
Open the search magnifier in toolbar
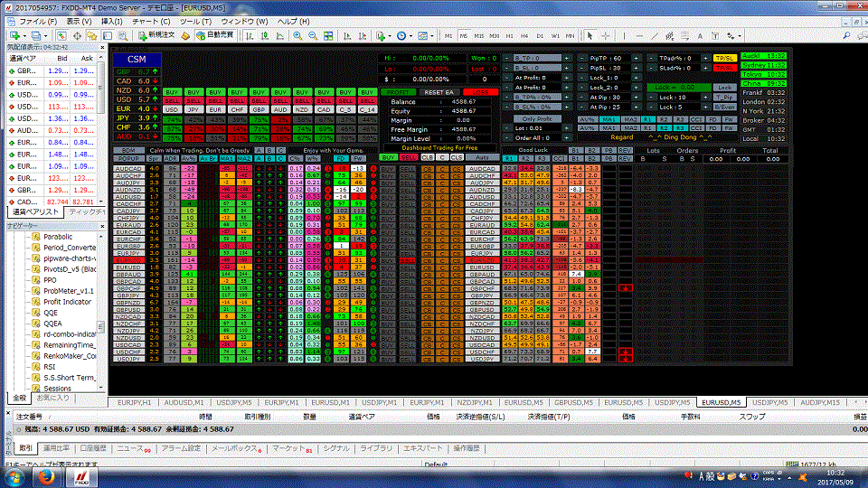pos(846,36)
